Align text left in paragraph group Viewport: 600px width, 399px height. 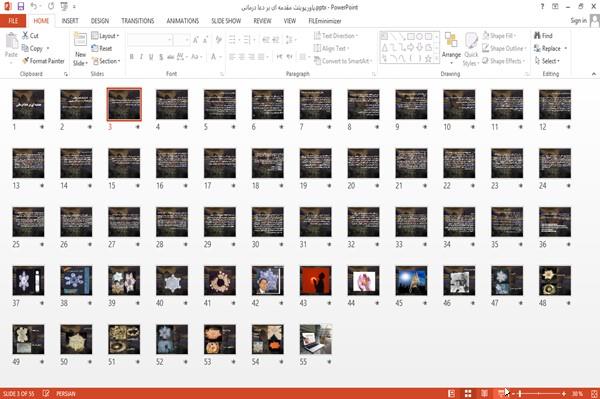[232, 57]
